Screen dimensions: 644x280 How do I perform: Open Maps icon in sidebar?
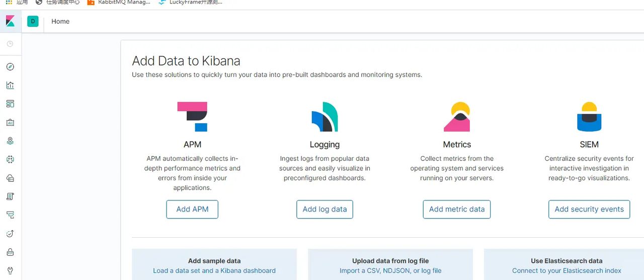(x=10, y=141)
